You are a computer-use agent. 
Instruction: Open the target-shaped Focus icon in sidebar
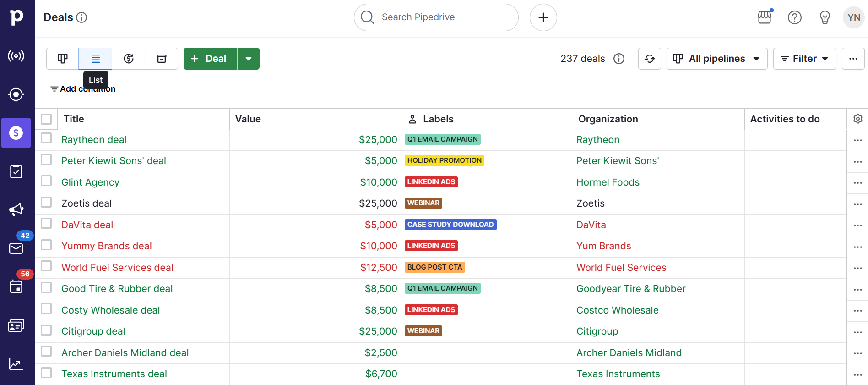(x=16, y=94)
